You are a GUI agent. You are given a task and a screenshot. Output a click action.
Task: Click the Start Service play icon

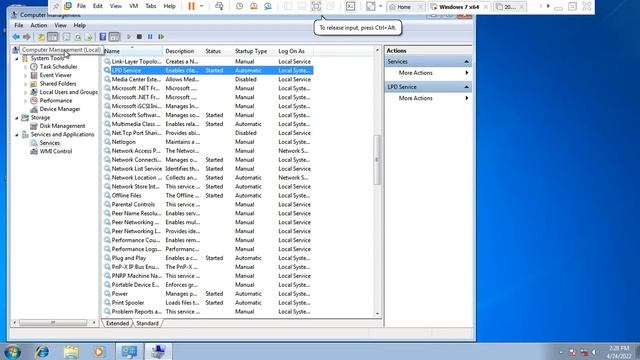(129, 37)
